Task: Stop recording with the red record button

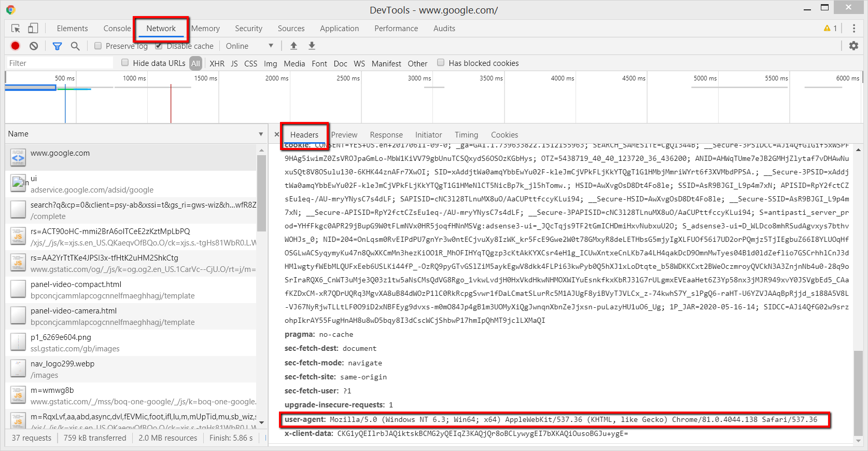Action: (x=16, y=46)
